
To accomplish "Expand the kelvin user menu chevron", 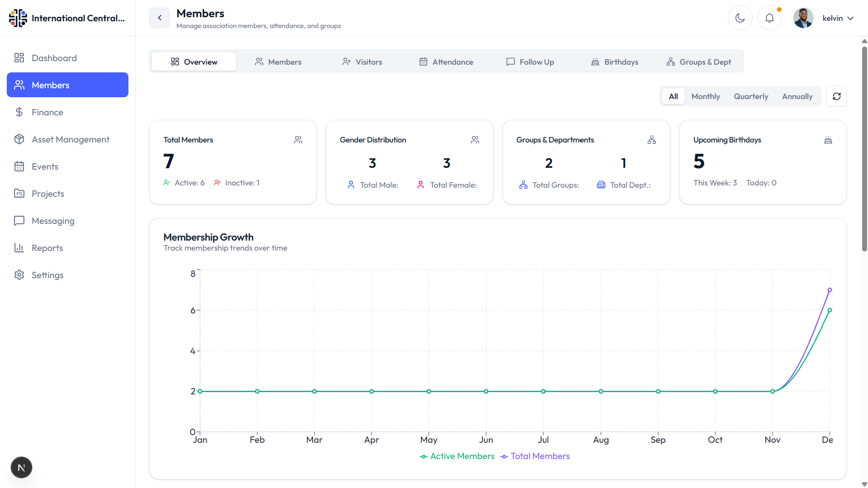I will tap(850, 18).
